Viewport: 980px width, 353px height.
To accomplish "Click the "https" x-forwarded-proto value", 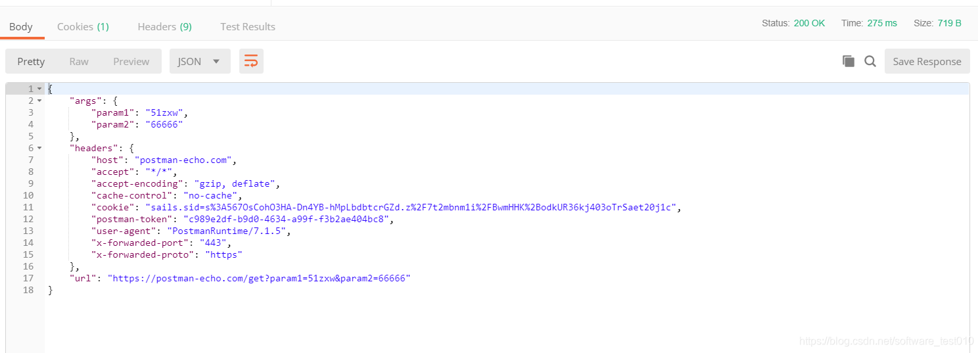I will pos(224,254).
